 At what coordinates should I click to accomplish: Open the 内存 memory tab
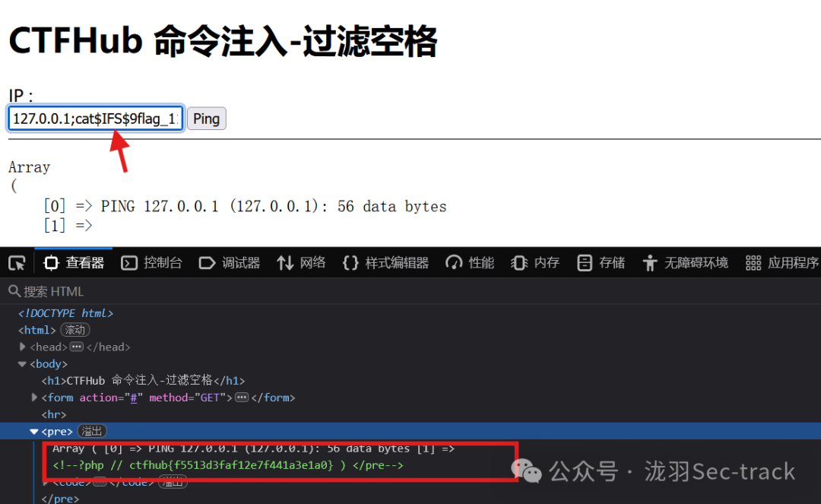tap(535, 263)
